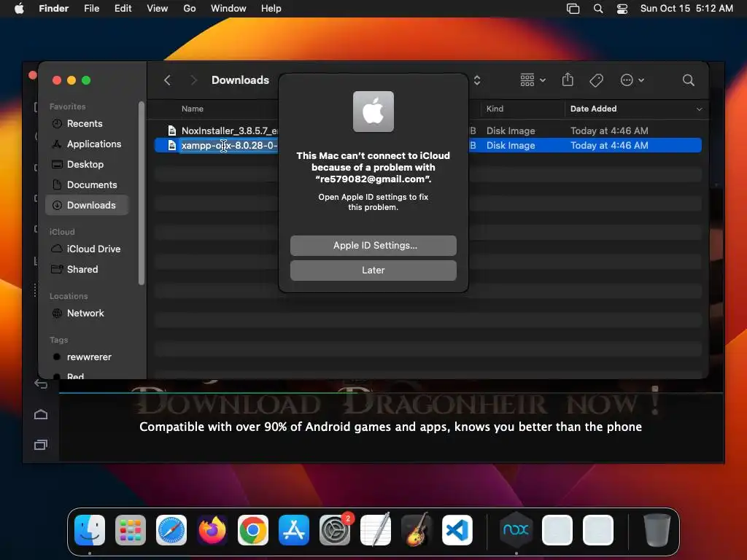Open the File menu
Screen dimensions: 747x560
[x=91, y=9]
